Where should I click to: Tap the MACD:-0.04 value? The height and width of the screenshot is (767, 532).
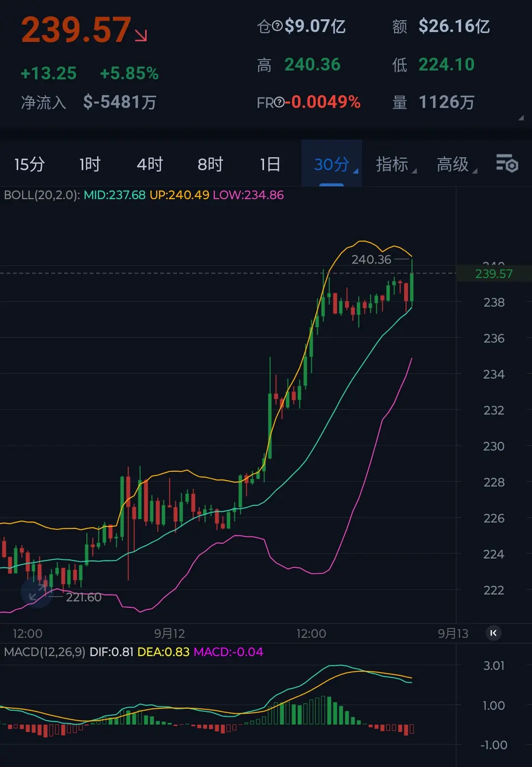pyautogui.click(x=229, y=652)
